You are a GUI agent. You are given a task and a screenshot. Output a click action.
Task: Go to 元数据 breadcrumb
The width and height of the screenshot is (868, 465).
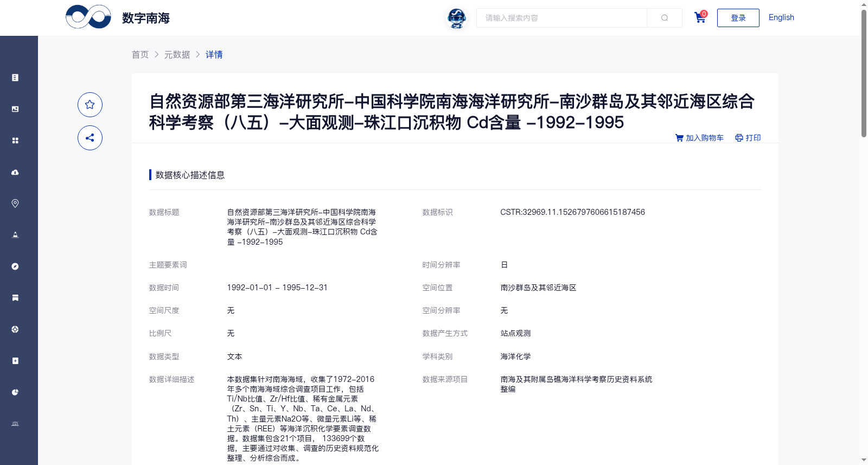[x=177, y=54]
